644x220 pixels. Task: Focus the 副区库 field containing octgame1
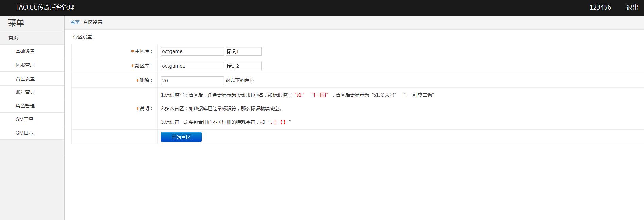tap(192, 66)
